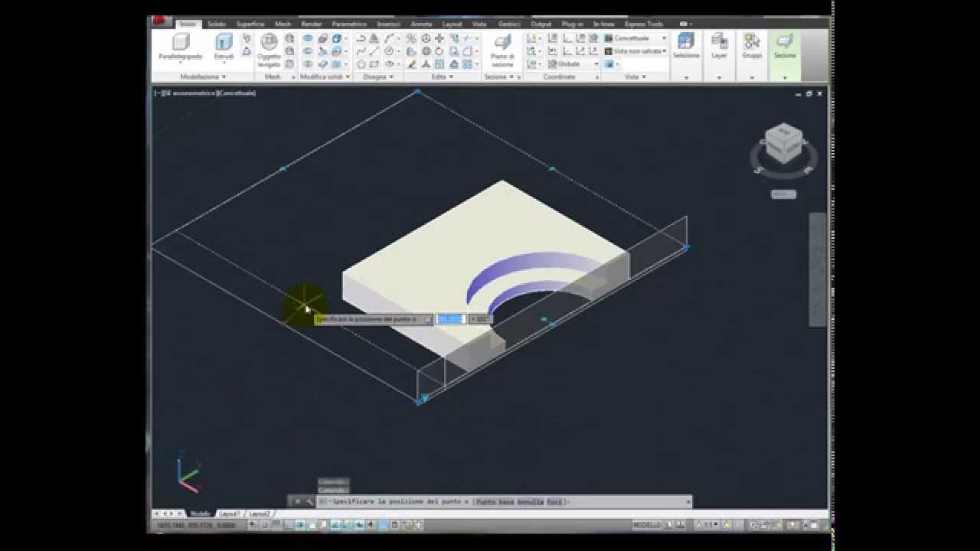
Task: Switch to the Annota ribbon tab
Action: [x=421, y=24]
